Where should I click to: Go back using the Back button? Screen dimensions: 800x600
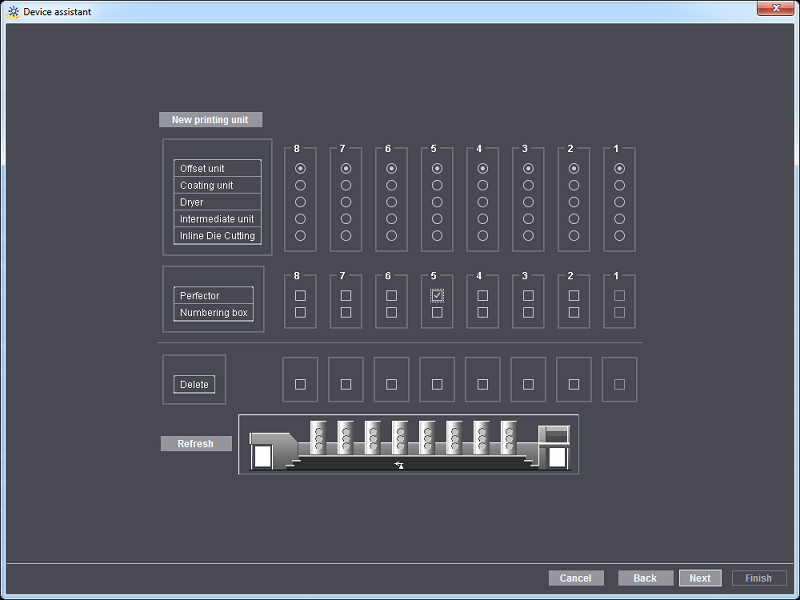tap(645, 578)
